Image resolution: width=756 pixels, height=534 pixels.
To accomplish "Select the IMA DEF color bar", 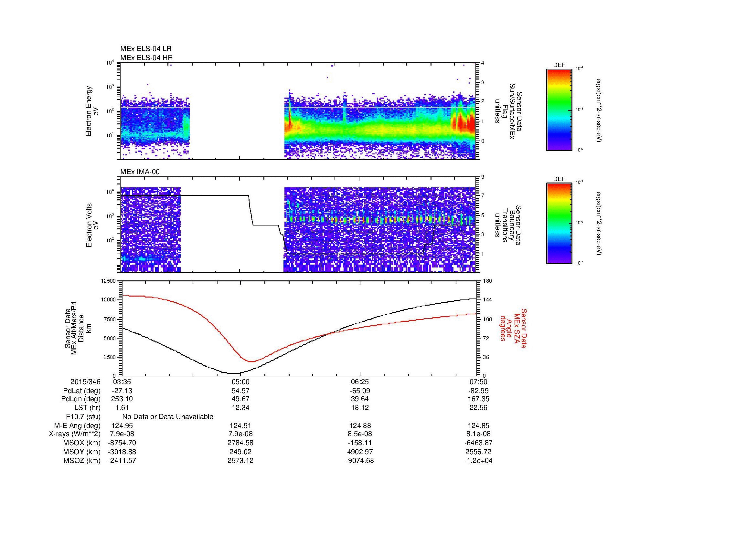I will pos(559,224).
